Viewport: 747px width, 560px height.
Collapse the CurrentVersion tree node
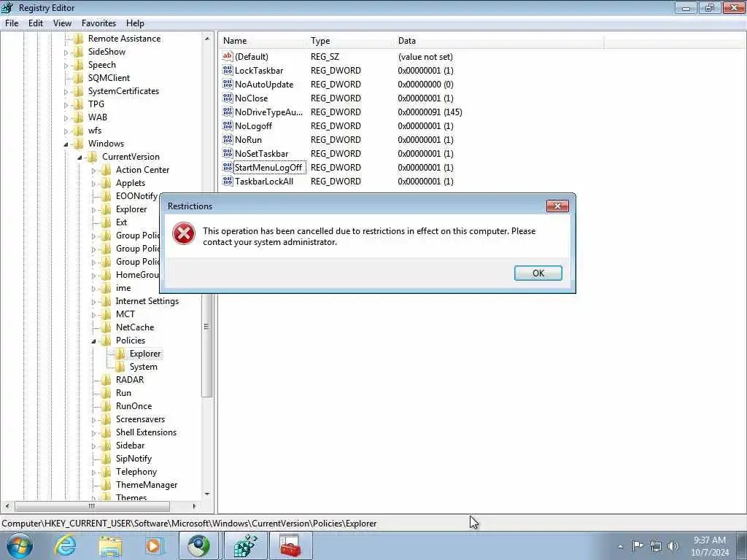click(80, 157)
